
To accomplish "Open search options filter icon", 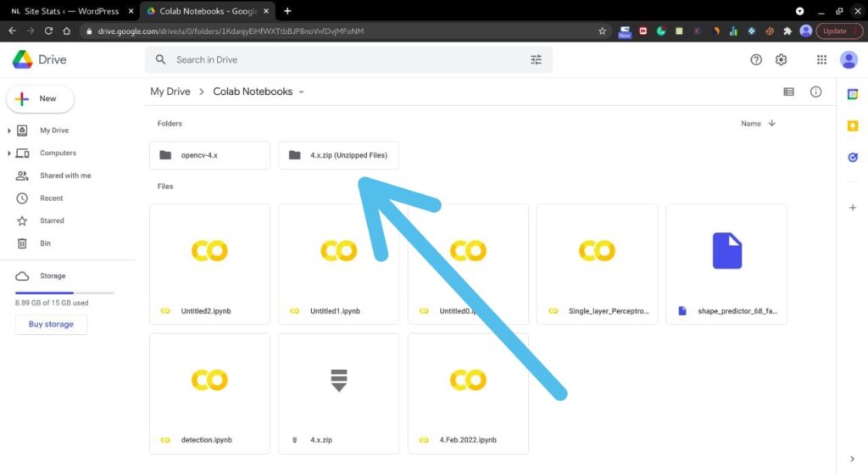I will pyautogui.click(x=536, y=59).
